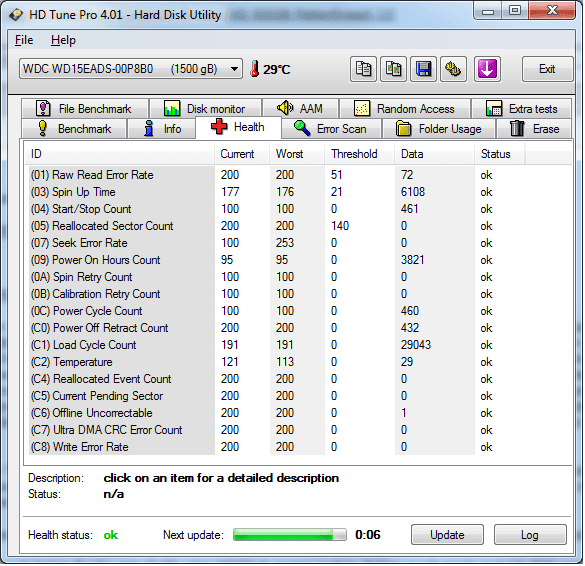Click the copy info to clipboard icon
The height and width of the screenshot is (566, 585).
[363, 69]
